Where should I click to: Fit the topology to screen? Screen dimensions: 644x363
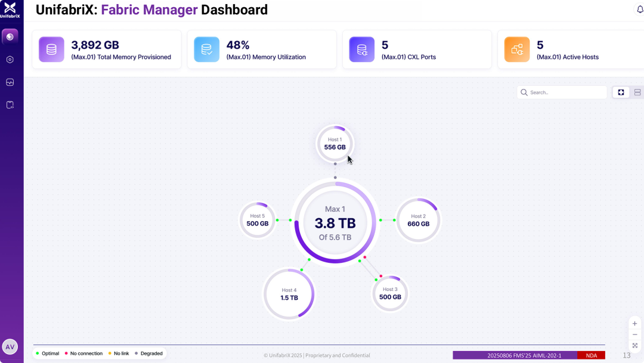point(635,346)
